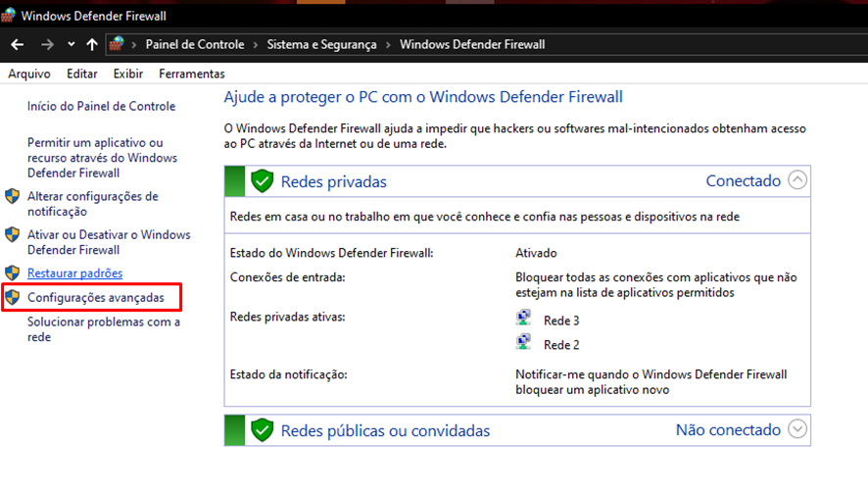Click Conexões de entrada label
868x494 pixels.
pos(287,277)
